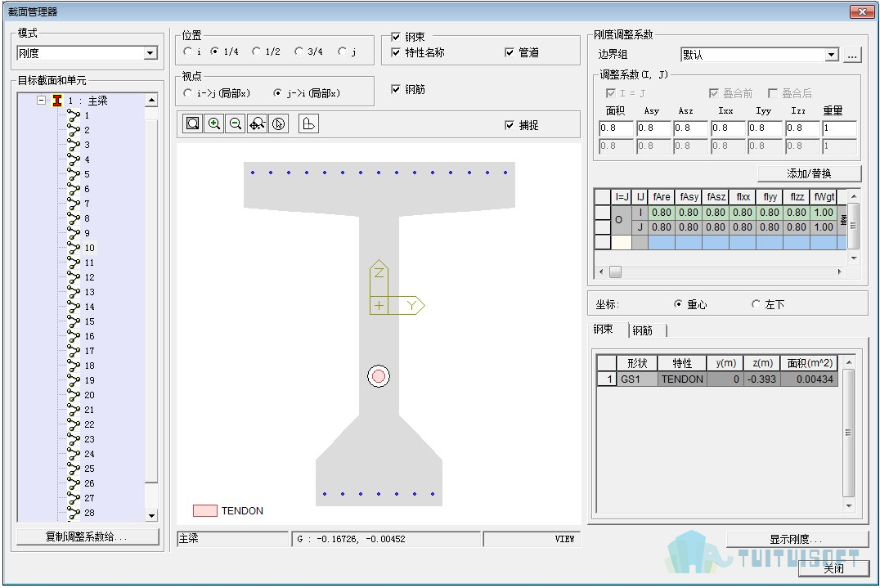880x588 pixels.
Task: Click the Asy coefficient input field
Action: [x=653, y=128]
